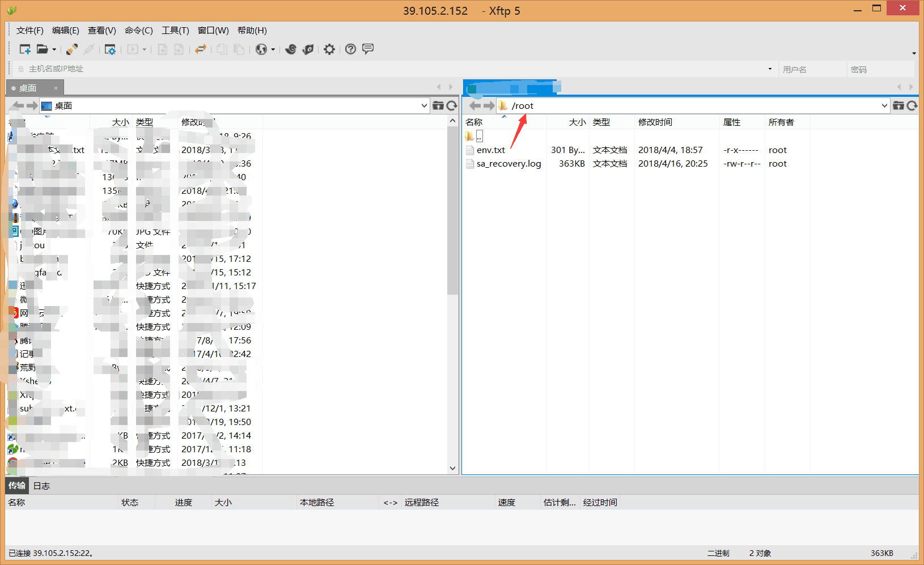Open the 工具(T) menu

coord(175,31)
